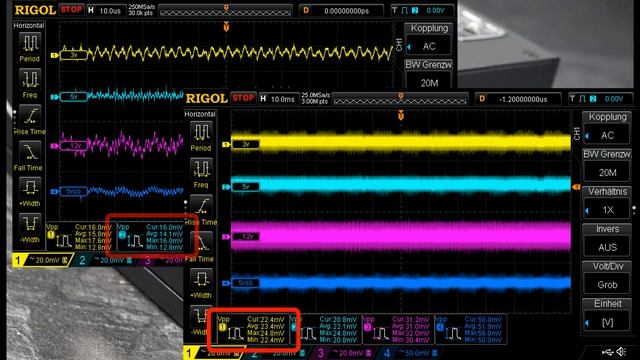This screenshot has height=360, width=640.
Task: Select channel 1 Vpp box in the back scope
Action: [80, 237]
